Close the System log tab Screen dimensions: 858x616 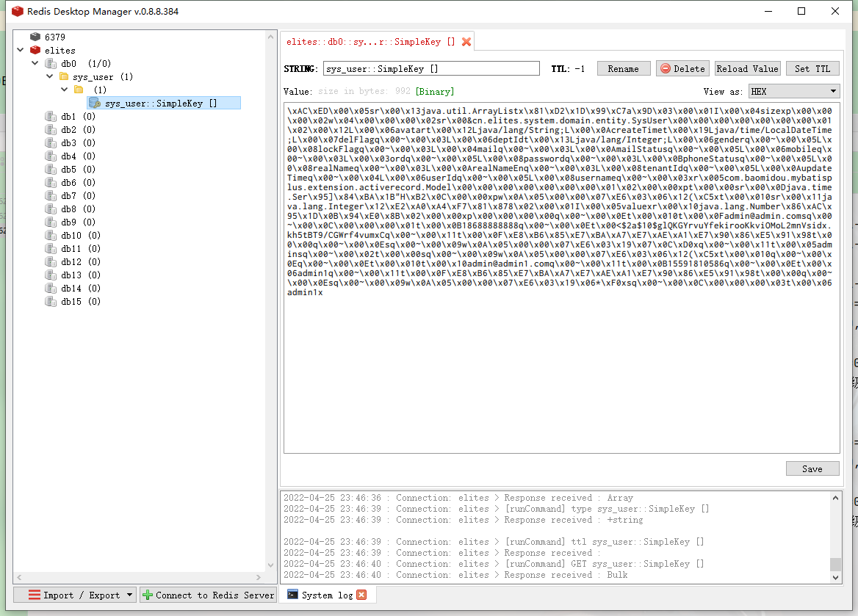(361, 595)
